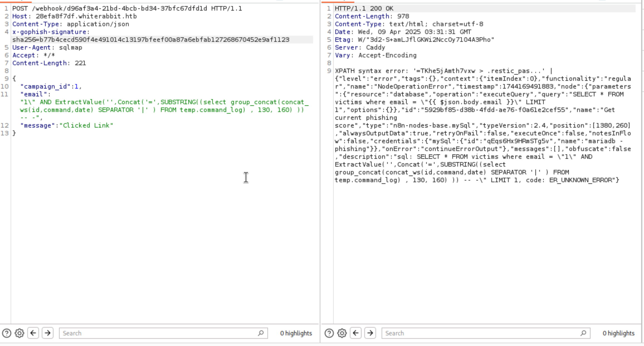
Task: Click the sha256 signature value line
Action: [151, 40]
